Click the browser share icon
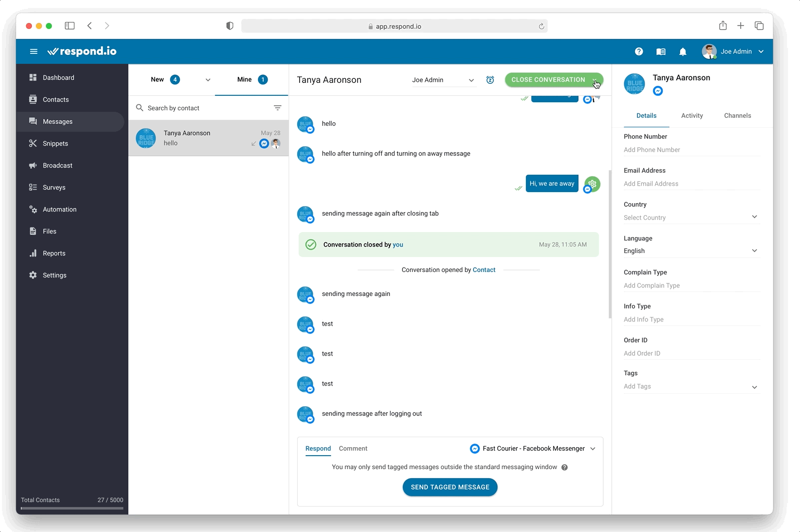 coord(723,25)
